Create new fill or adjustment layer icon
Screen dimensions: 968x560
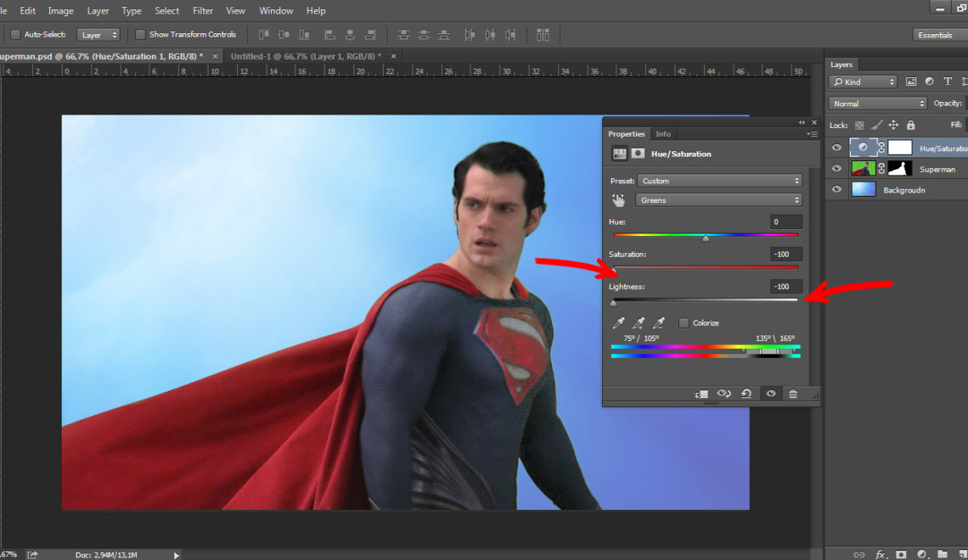pos(921,554)
